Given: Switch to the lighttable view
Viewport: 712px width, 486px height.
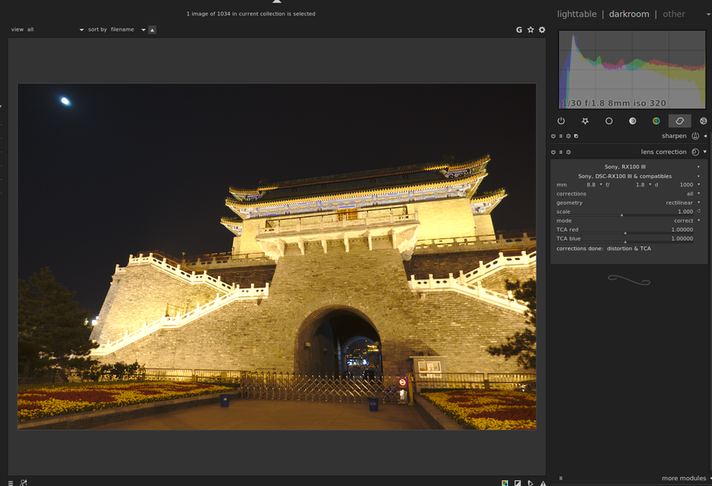Looking at the screenshot, I should [577, 14].
